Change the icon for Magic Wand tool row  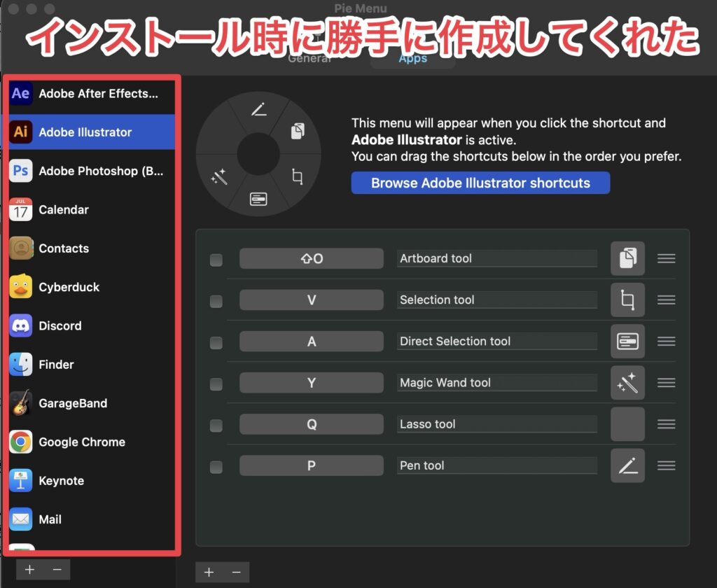(628, 383)
